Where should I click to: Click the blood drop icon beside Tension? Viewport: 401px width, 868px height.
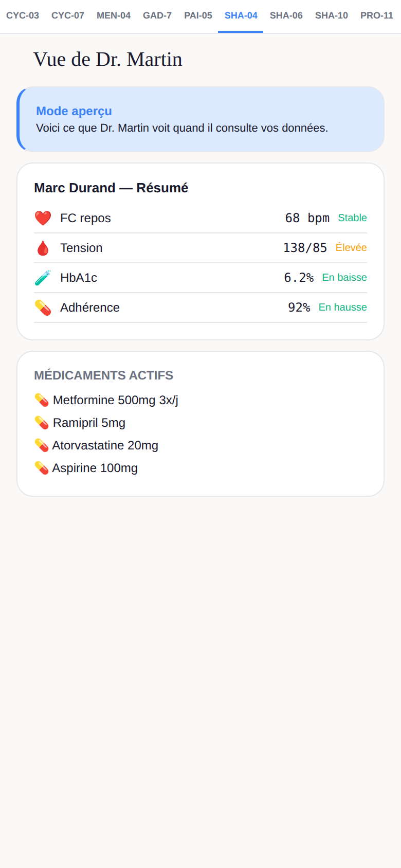click(x=43, y=248)
